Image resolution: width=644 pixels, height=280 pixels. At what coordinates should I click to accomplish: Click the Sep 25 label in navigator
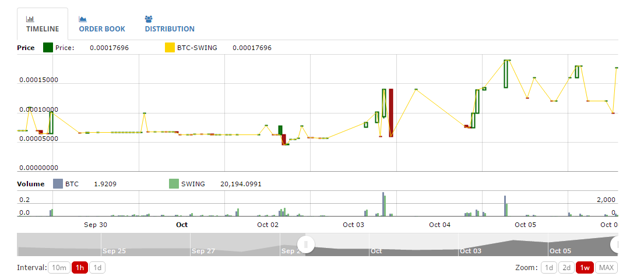[114, 251]
